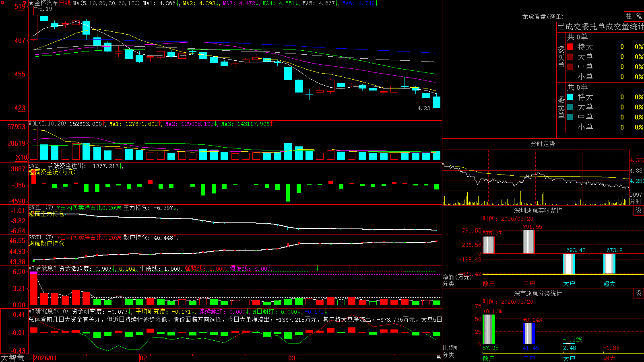Click the 超赢主力持仓 label
Screen dimensions: 644x362
(46, 214)
